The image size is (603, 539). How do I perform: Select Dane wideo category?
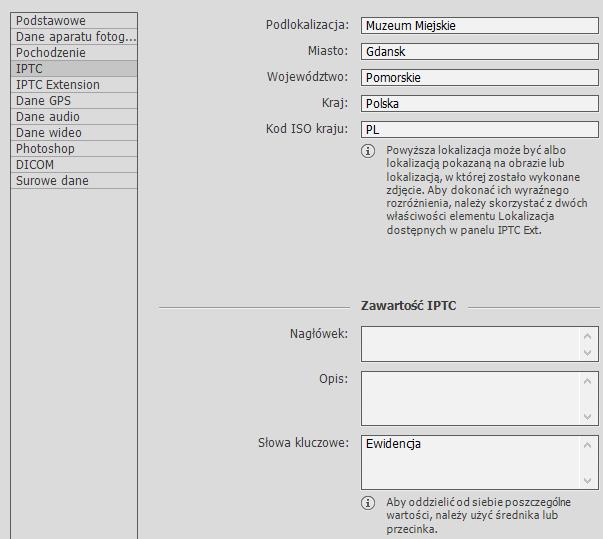point(74,133)
